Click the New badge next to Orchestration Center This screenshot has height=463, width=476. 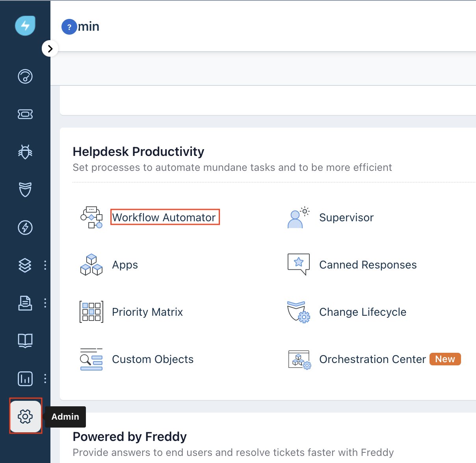[x=445, y=359]
